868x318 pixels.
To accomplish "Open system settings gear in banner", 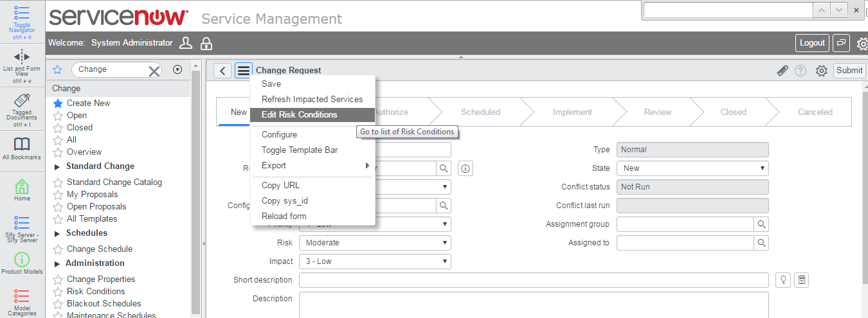I will coord(862,44).
